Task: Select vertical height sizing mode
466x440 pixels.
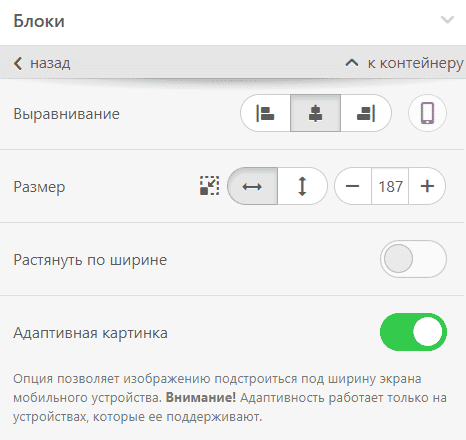Action: coord(302,186)
